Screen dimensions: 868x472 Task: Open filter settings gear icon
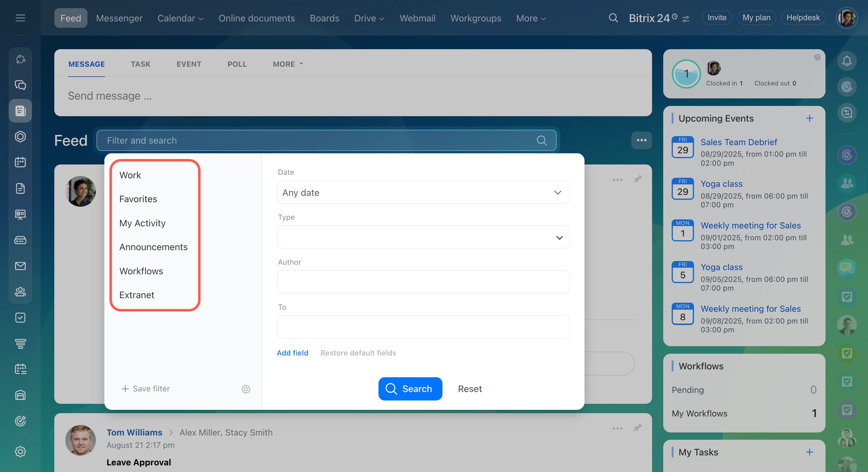coord(246,389)
